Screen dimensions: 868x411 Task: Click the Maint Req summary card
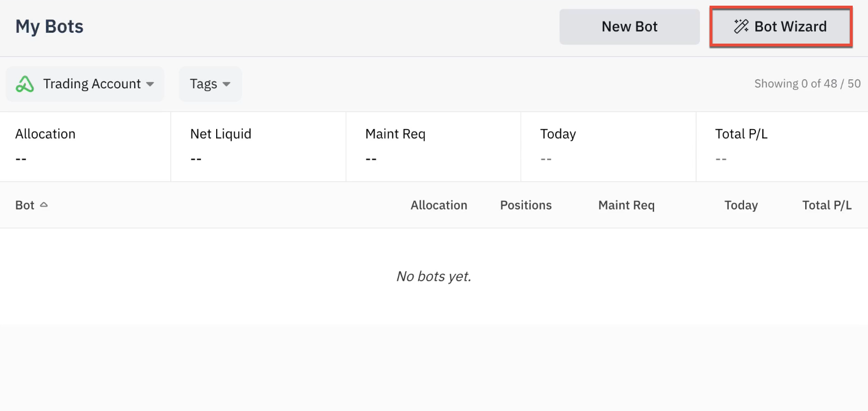(x=433, y=147)
